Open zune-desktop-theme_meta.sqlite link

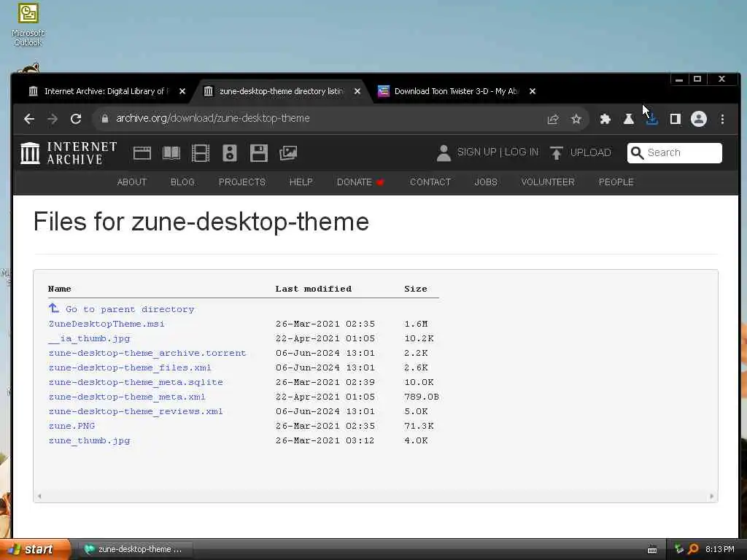pos(135,382)
